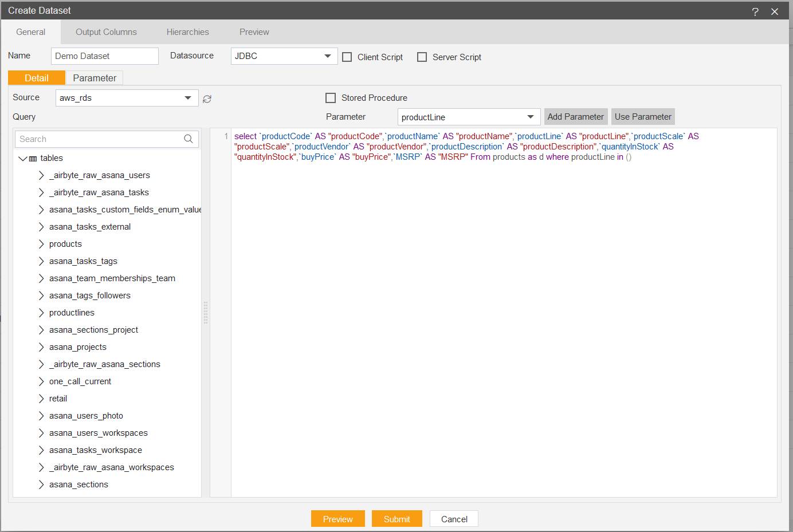Open the Datasource JDBC dropdown

pyautogui.click(x=284, y=56)
